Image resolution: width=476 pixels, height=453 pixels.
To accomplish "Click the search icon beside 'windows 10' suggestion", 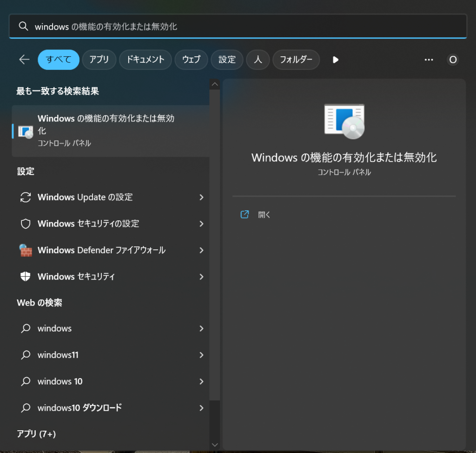I will pos(26,381).
